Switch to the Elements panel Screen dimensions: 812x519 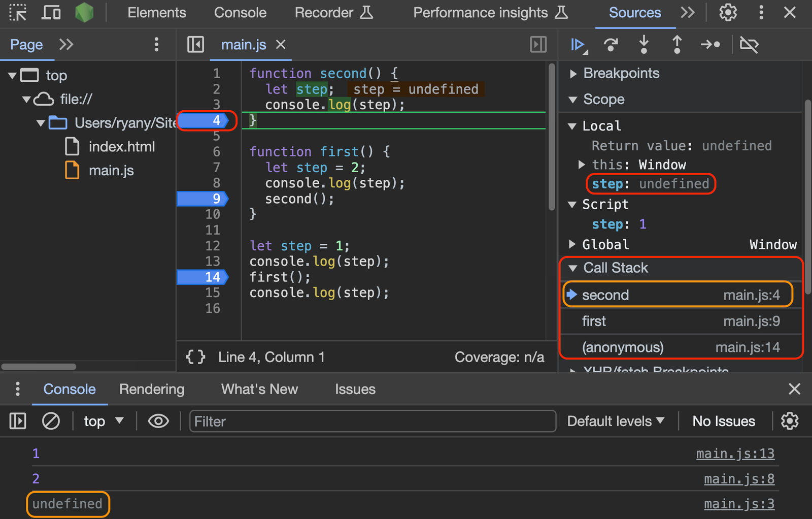click(156, 13)
